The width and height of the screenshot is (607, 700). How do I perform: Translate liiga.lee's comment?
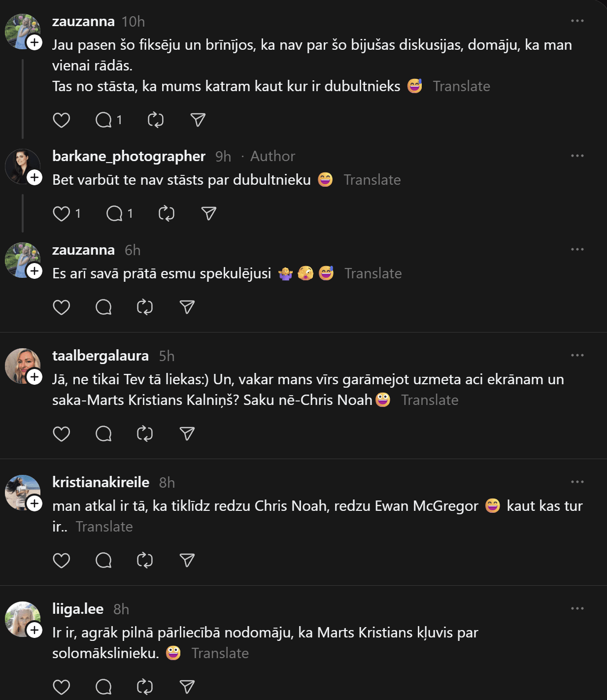220,654
